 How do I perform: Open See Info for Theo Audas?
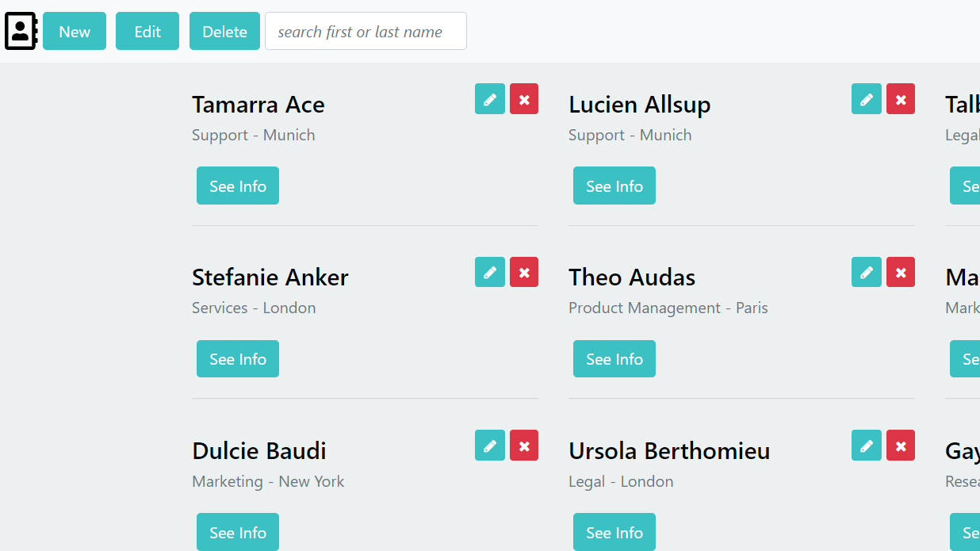614,359
